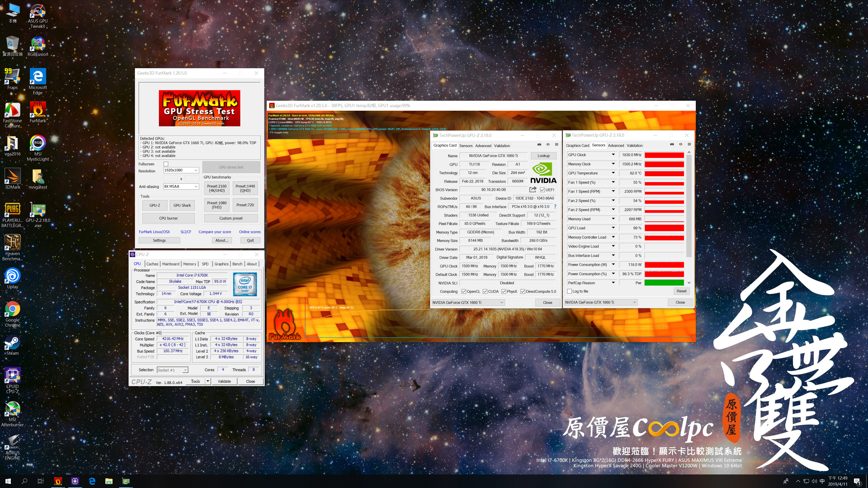Open GPU-Z.2.18.0.exe desktop icon
Viewport: 868px width, 488px height.
point(38,215)
